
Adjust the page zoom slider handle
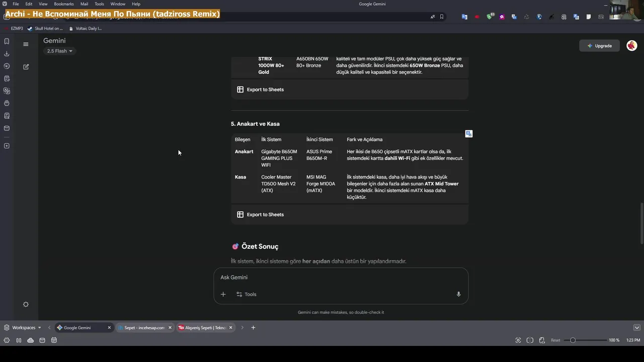[573, 340]
